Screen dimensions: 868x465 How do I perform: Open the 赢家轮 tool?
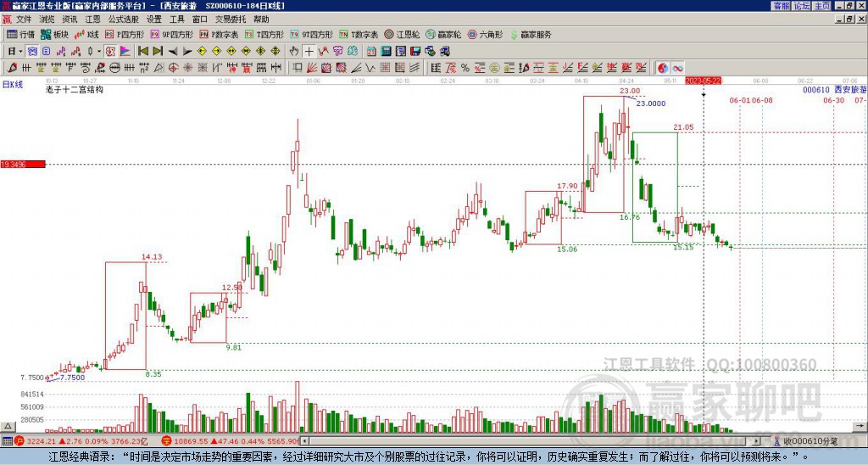pyautogui.click(x=443, y=34)
